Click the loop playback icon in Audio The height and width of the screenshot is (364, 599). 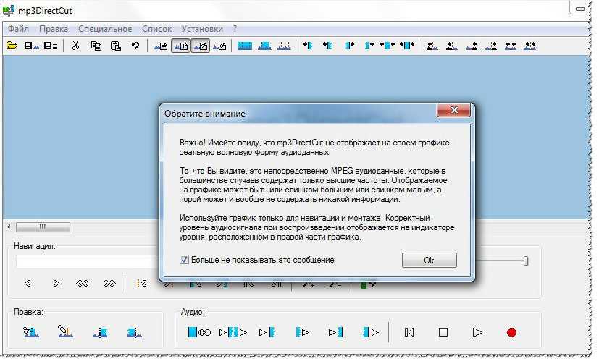(x=198, y=332)
